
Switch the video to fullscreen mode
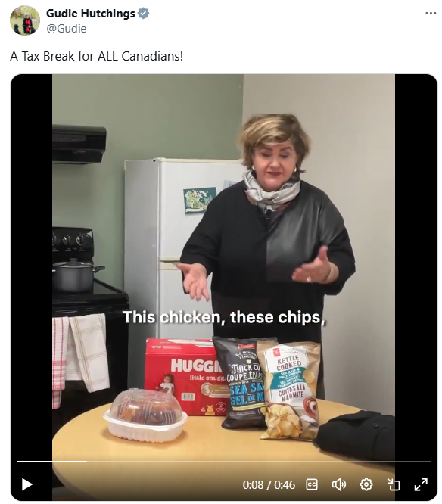coord(421,484)
